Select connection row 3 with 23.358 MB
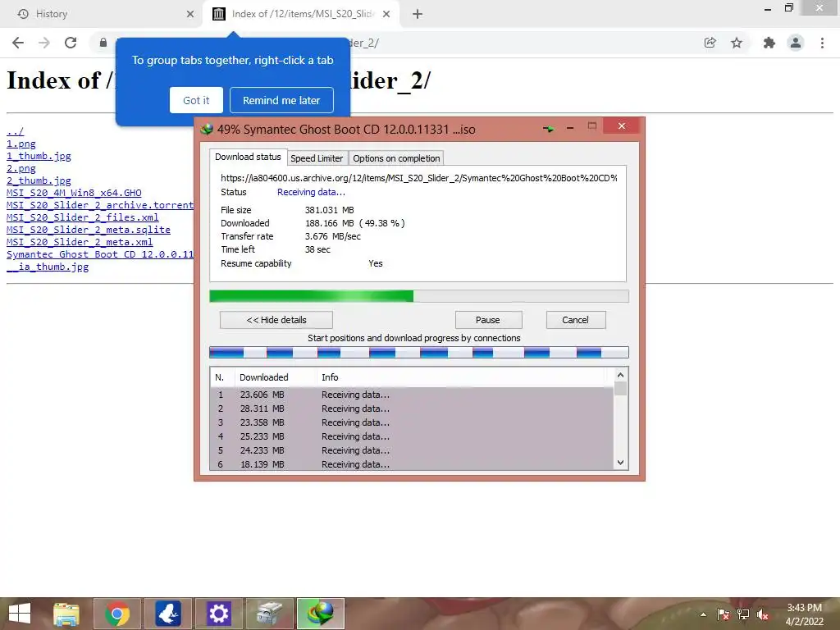Viewport: 840px width, 630px height. [412, 422]
